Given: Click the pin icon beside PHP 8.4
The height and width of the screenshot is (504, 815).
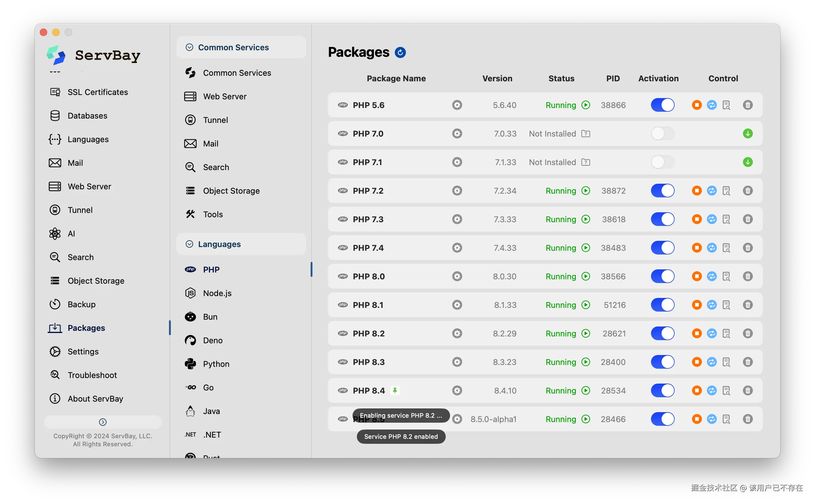Looking at the screenshot, I should (x=395, y=390).
